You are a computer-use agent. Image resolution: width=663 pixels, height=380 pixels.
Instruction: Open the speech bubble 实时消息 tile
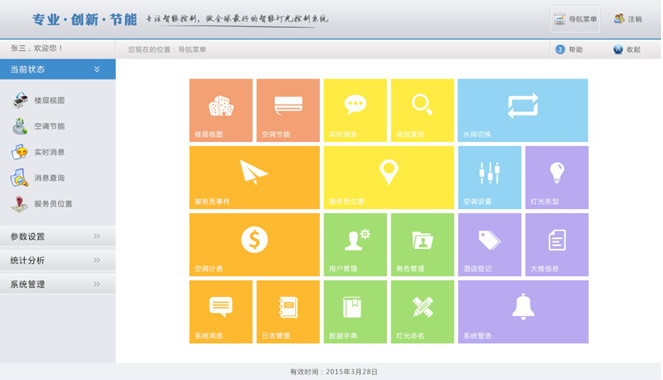pyautogui.click(x=355, y=110)
